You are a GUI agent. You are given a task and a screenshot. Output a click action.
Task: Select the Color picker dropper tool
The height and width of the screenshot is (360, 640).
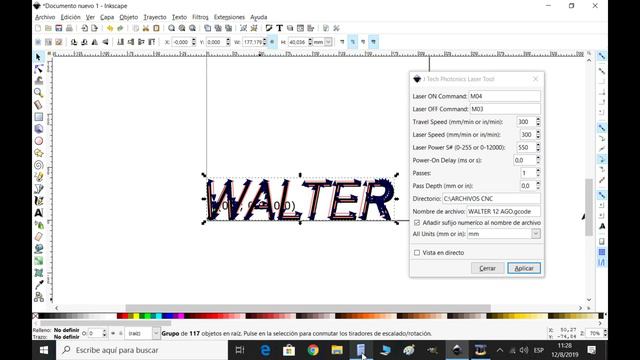tap(38, 284)
